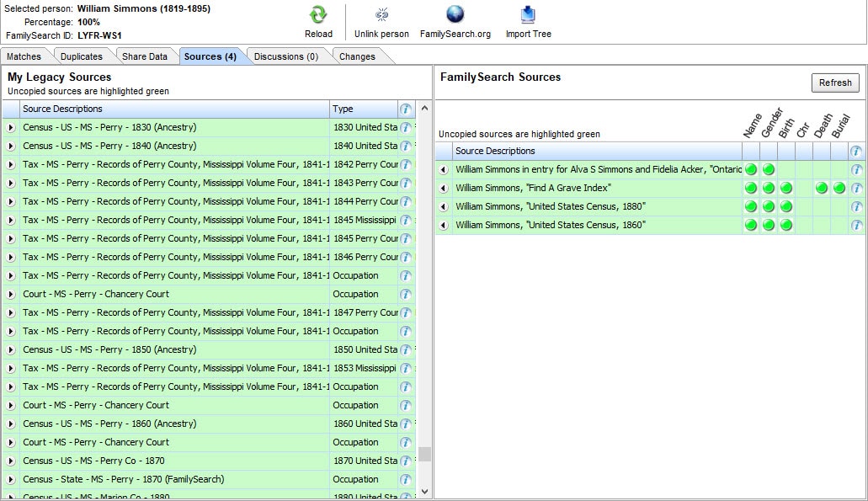
Task: Open the Discussions (0) tab
Action: (286, 56)
